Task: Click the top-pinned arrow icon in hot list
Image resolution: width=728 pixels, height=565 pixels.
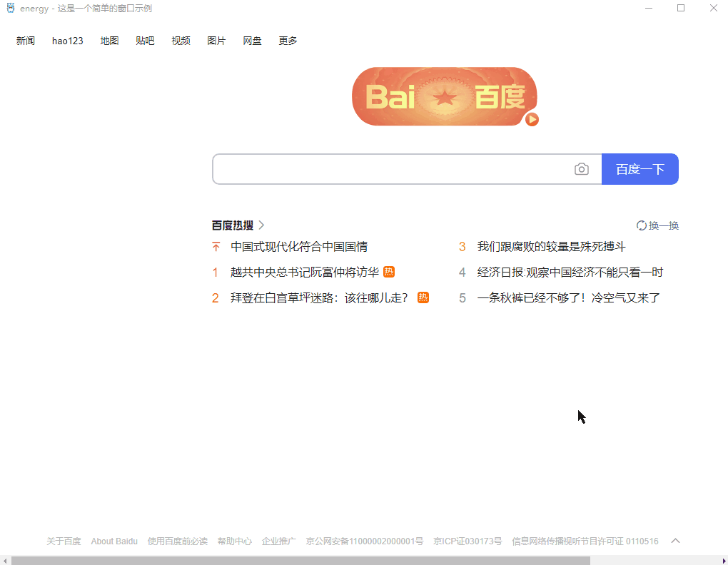Action: point(216,247)
